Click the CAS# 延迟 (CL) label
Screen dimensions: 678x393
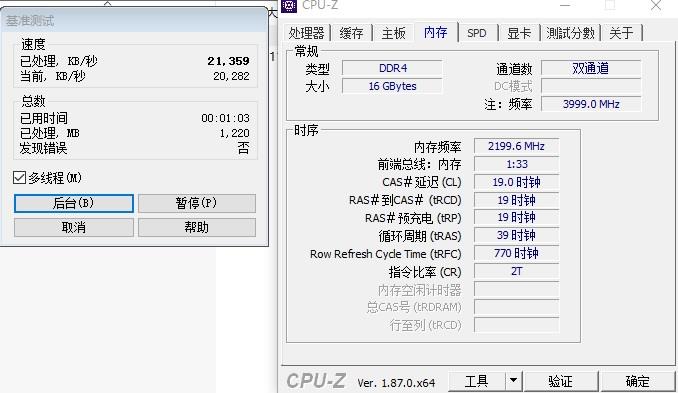point(422,182)
